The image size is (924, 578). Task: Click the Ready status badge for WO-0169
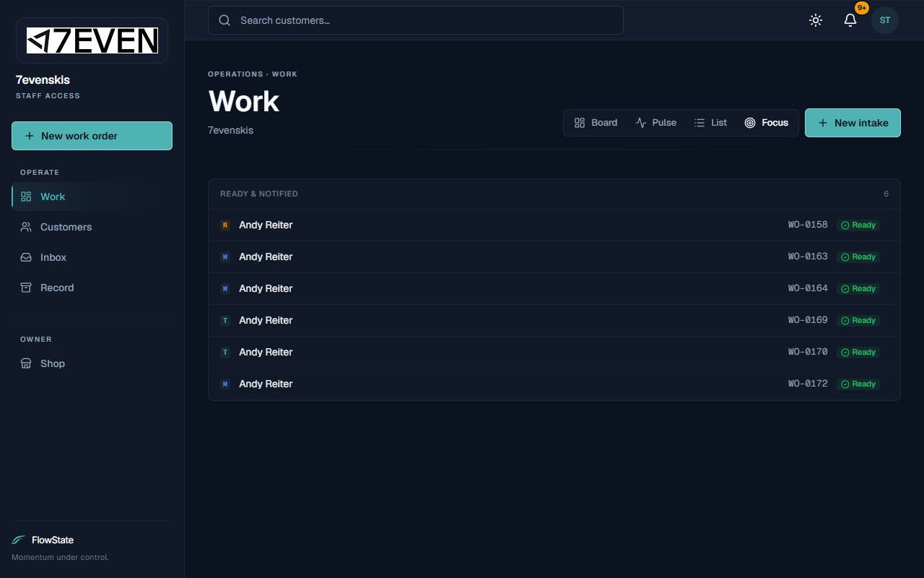[858, 321]
